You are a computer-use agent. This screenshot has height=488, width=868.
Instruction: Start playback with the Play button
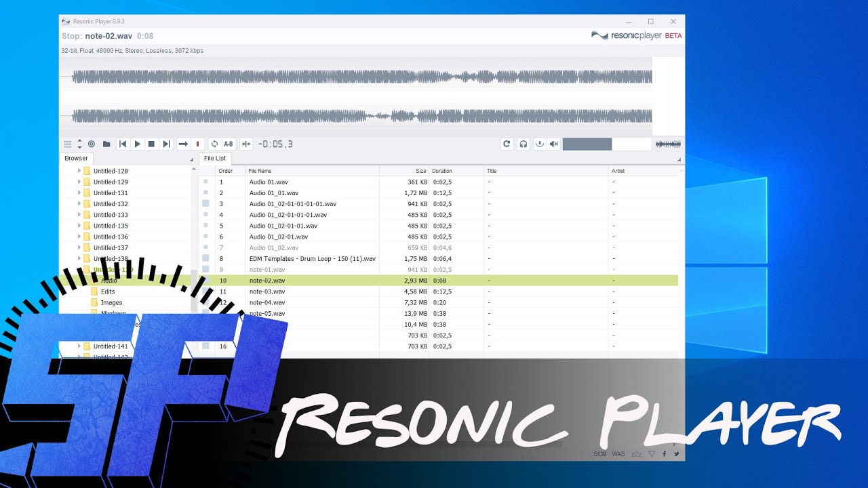[137, 144]
